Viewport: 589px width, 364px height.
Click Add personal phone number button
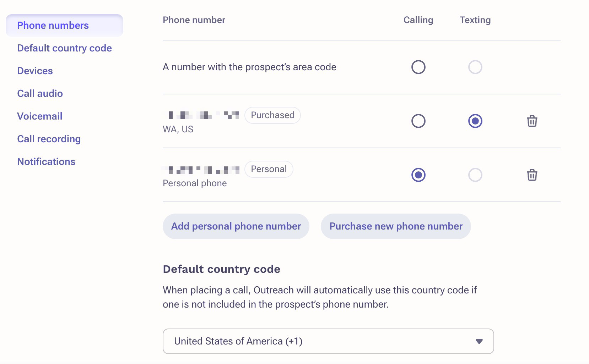click(236, 226)
